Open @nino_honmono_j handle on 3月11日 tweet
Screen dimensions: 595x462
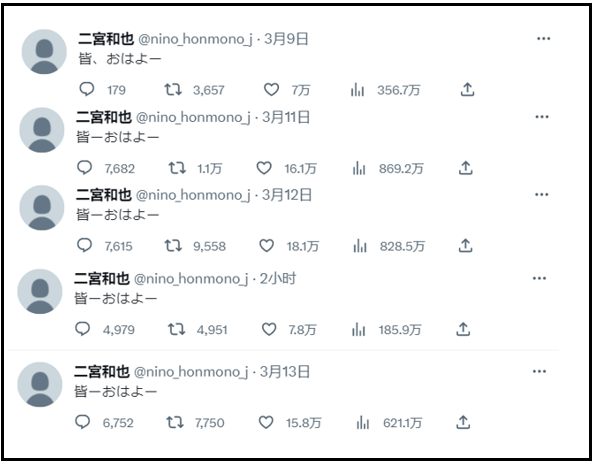coord(193,117)
